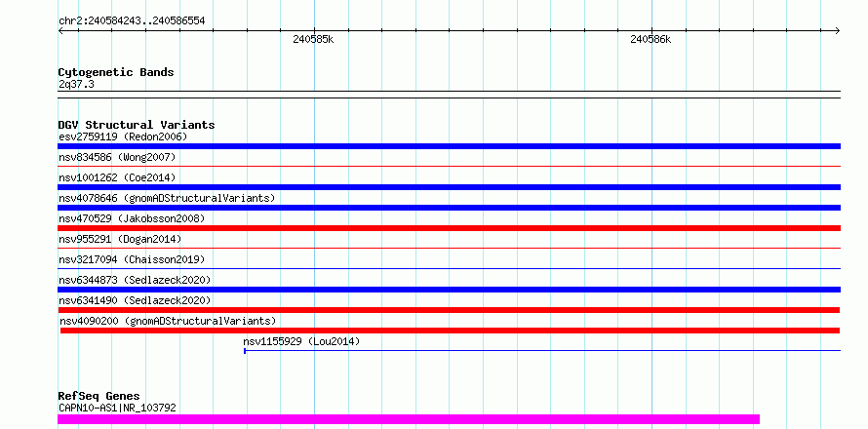Image resolution: width=868 pixels, height=429 pixels.
Task: Select the blue bar for esv2759119
Action: [x=449, y=146]
